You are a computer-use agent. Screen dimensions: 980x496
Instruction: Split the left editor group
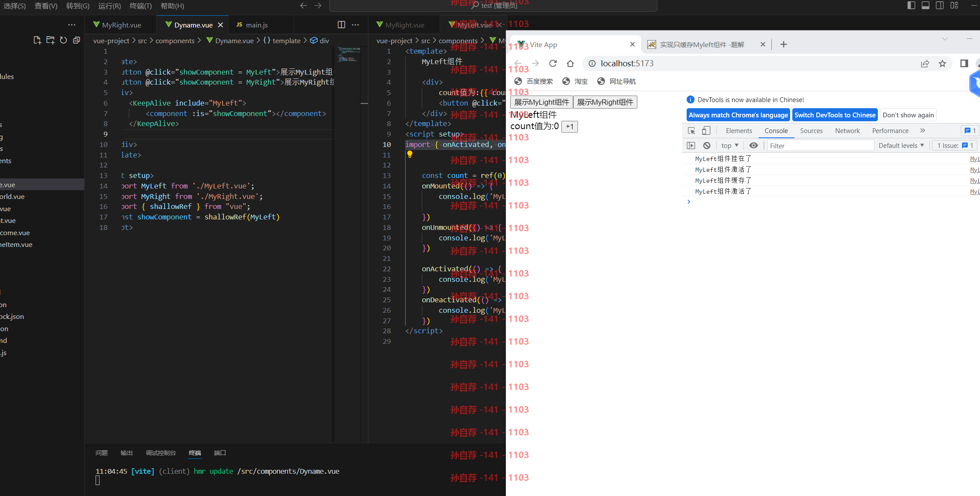[x=341, y=25]
